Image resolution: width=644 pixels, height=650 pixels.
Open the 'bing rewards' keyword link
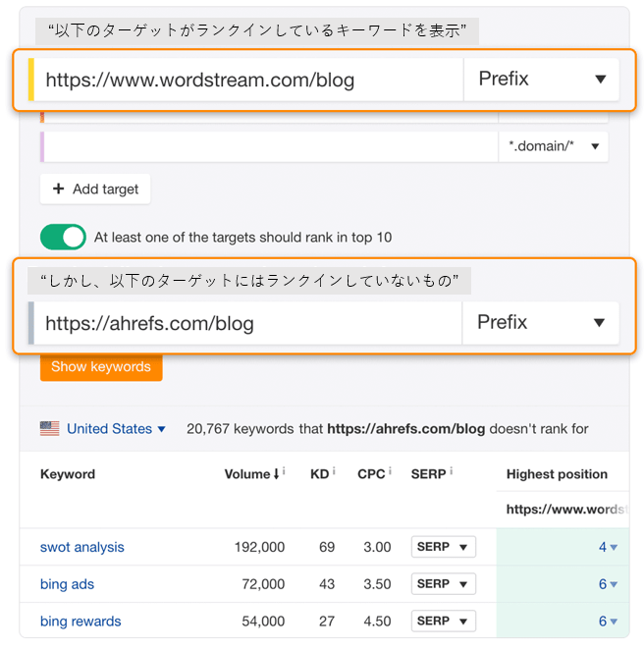(x=80, y=621)
